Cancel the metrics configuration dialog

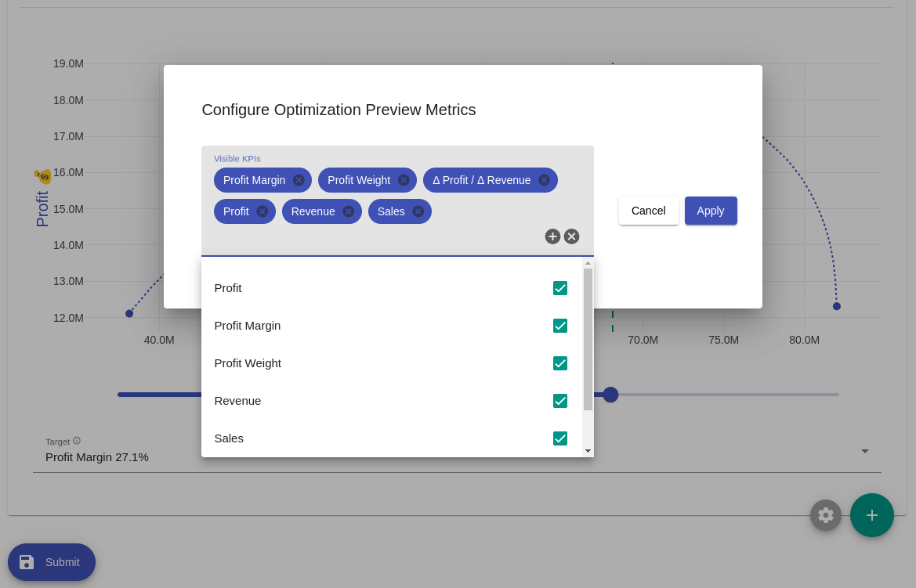tap(649, 211)
